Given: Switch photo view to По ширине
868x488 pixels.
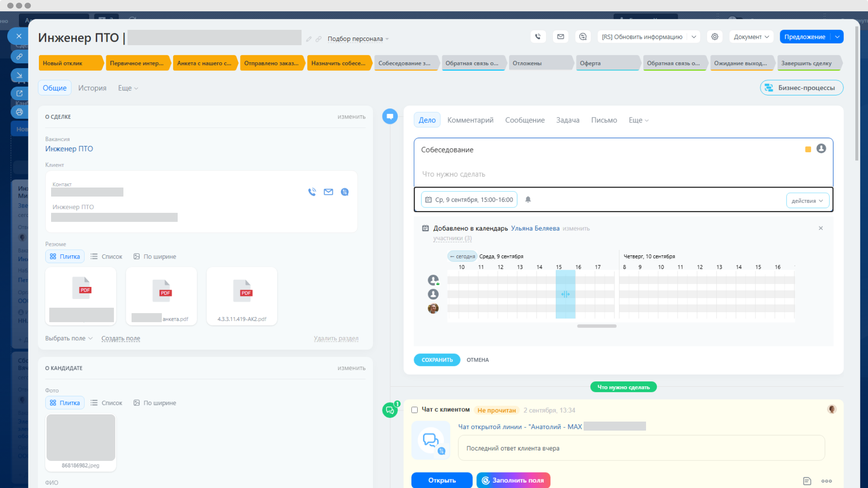Looking at the screenshot, I should (155, 403).
